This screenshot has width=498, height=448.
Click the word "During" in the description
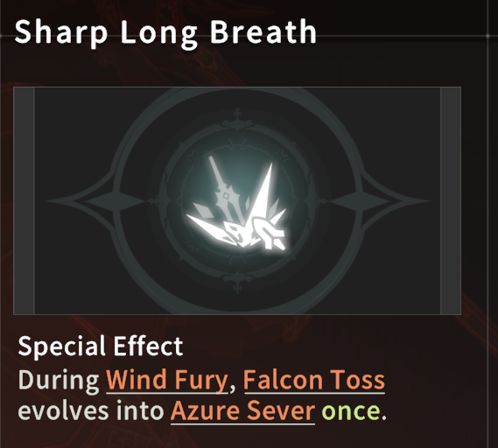pos(59,380)
